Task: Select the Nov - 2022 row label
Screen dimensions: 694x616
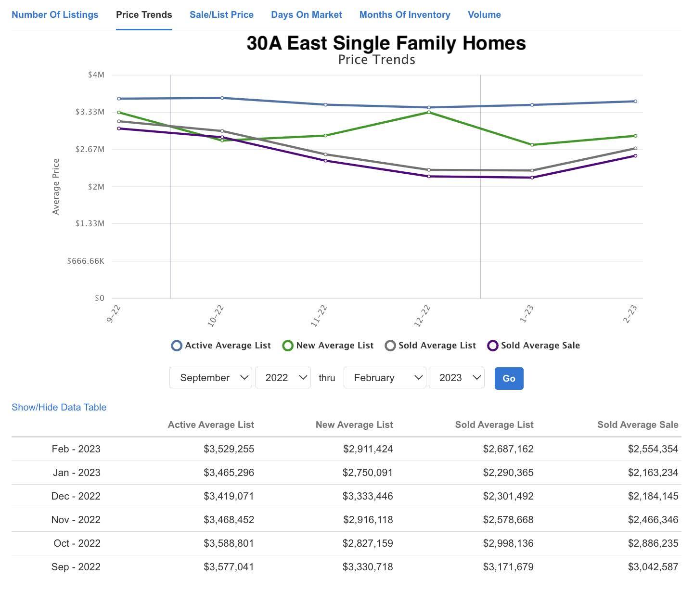Action: tap(76, 520)
